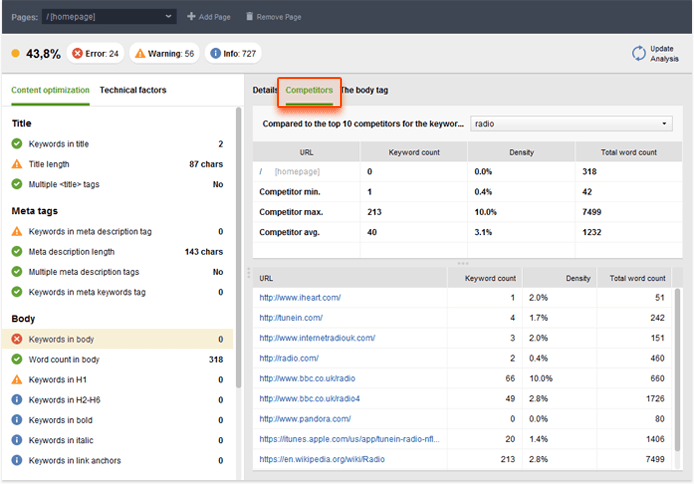Click the Add Page plus icon
This screenshot has height=484, width=694.
click(x=192, y=17)
